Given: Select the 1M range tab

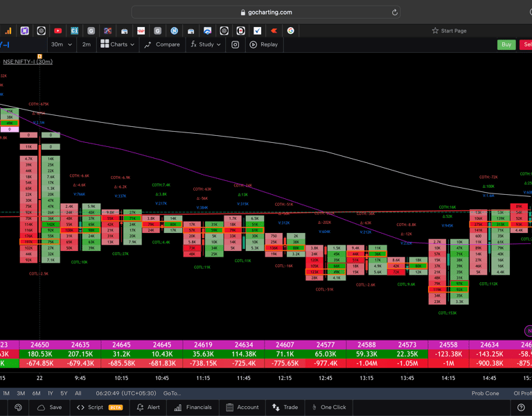Looking at the screenshot, I should [x=6, y=393].
